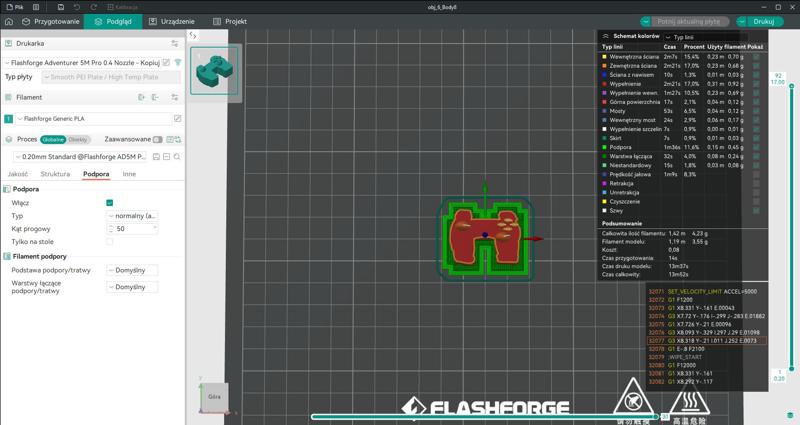The width and height of the screenshot is (800, 425).
Task: Open the Urządzenie tab
Action: pyautogui.click(x=171, y=21)
